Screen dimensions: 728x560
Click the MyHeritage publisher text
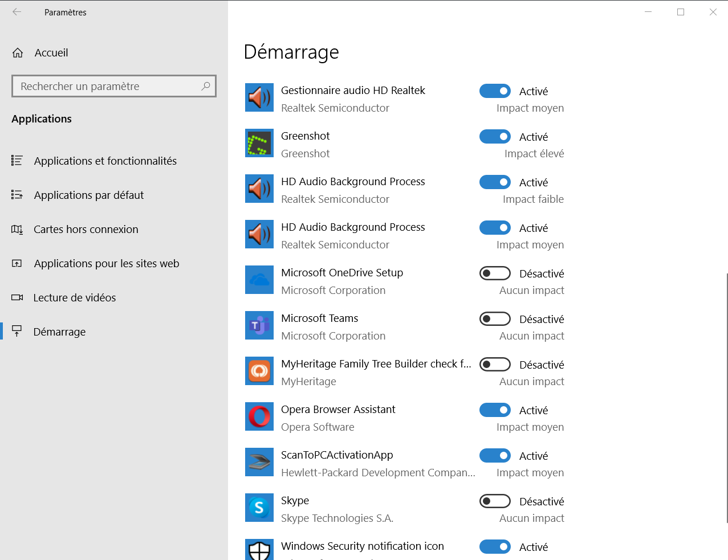308,381
